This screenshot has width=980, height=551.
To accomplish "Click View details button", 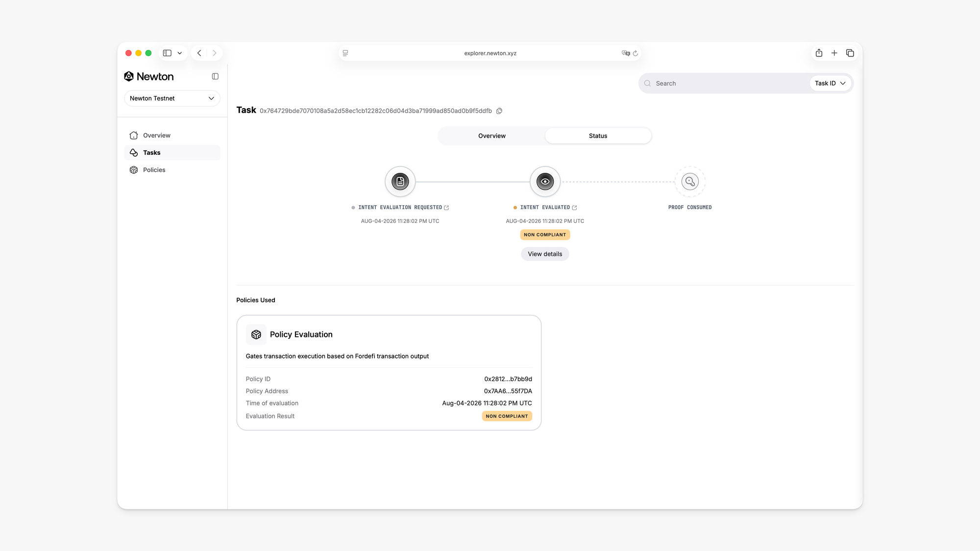I will pyautogui.click(x=545, y=254).
